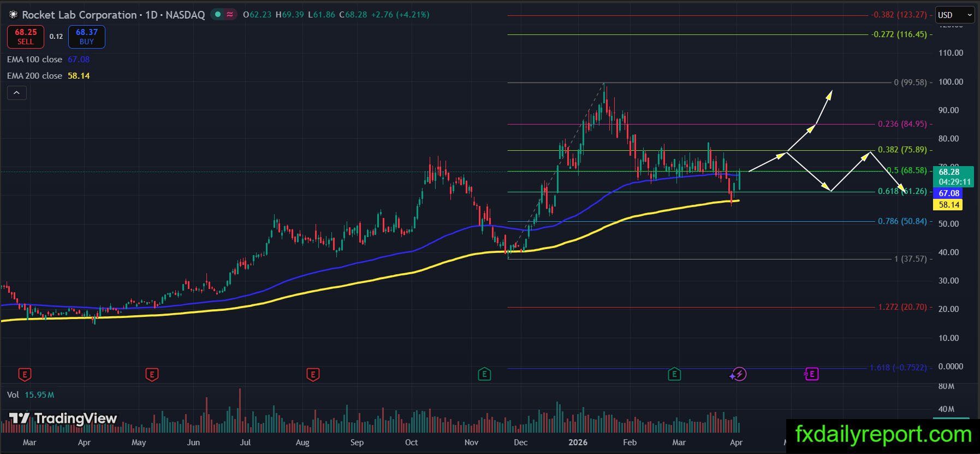Viewport: 980px width, 454px height.
Task: Click the low value L61.86
Action: click(322, 15)
